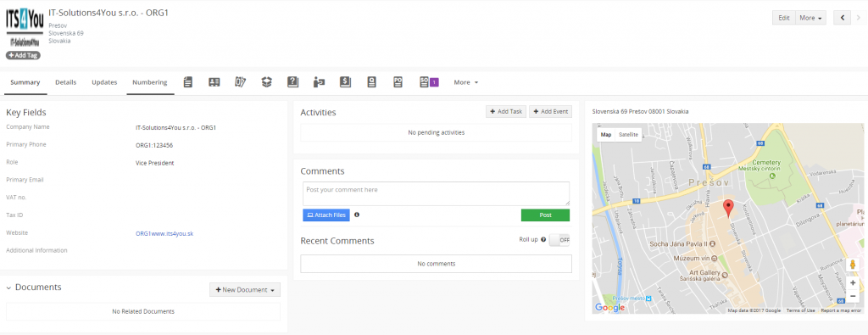Click the 'Post your comment here' field
This screenshot has height=335, width=868.
coord(437,194)
